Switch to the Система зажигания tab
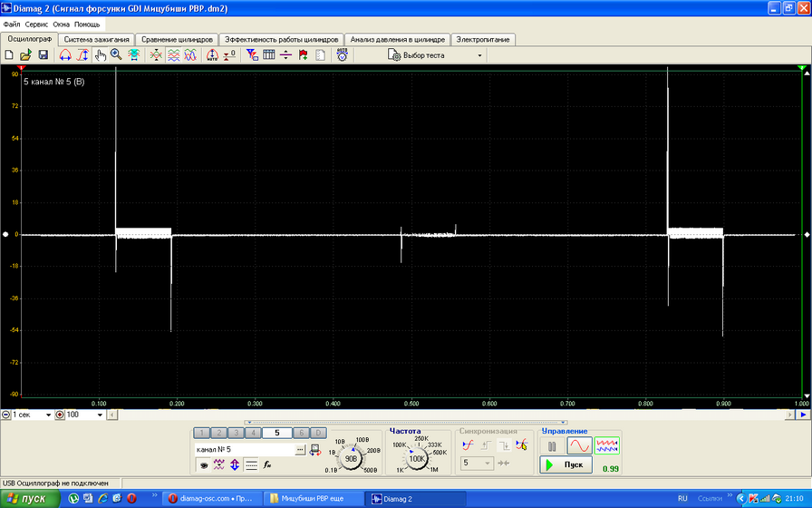The height and width of the screenshot is (508, 812). coord(96,39)
